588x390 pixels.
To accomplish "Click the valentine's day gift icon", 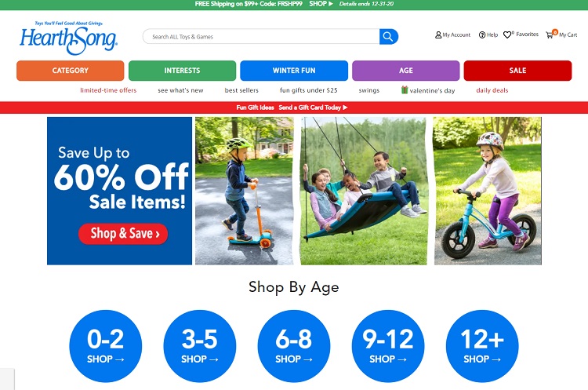I will [x=405, y=89].
